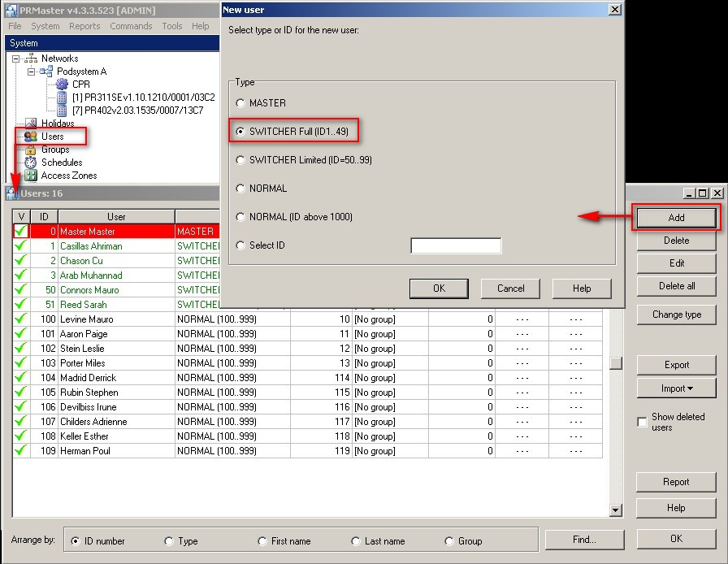Viewport: 728px width, 564px height.
Task: Select SWITCHER Limited (ID=50..99) radio
Action: tap(240, 160)
